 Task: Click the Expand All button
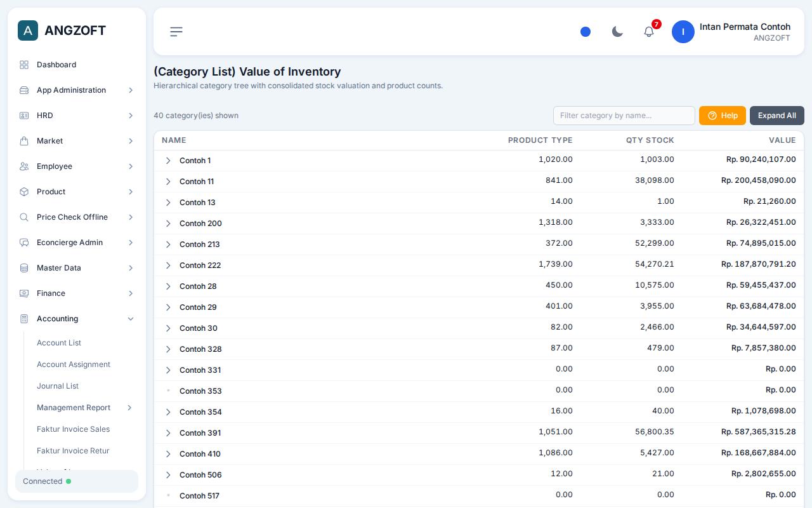[777, 116]
